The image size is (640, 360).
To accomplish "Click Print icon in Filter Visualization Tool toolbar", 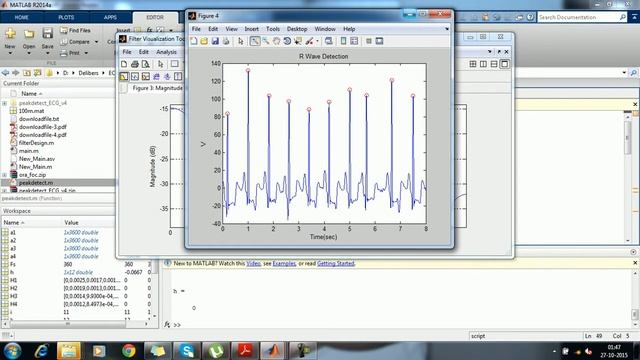I will tap(135, 64).
